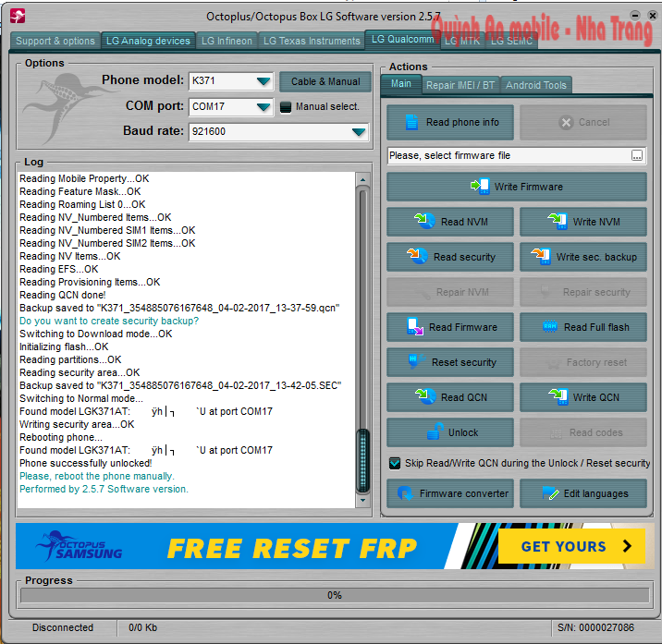The image size is (662, 644).
Task: Toggle Skip Read/Write QCN during Unlock checkbox
Action: pyautogui.click(x=394, y=463)
